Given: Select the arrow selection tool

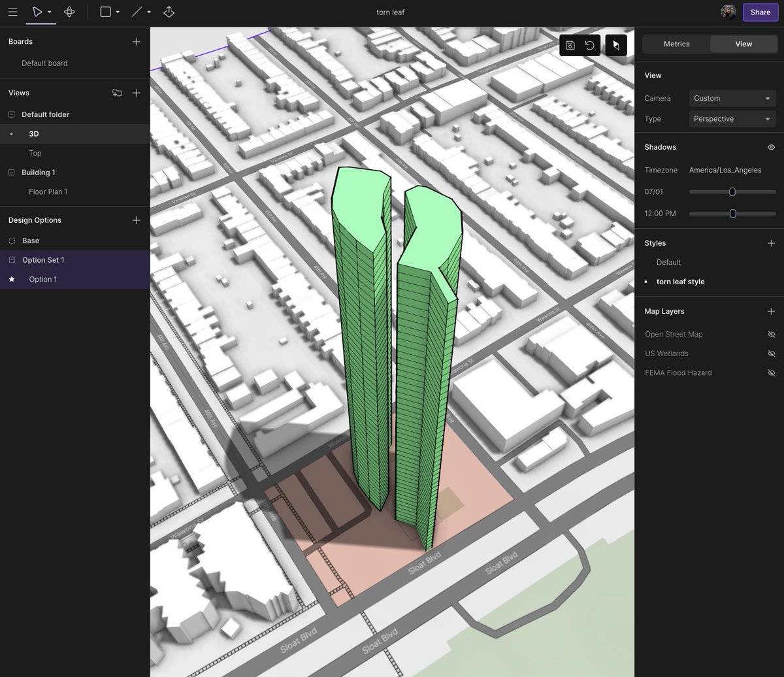Looking at the screenshot, I should coord(37,12).
